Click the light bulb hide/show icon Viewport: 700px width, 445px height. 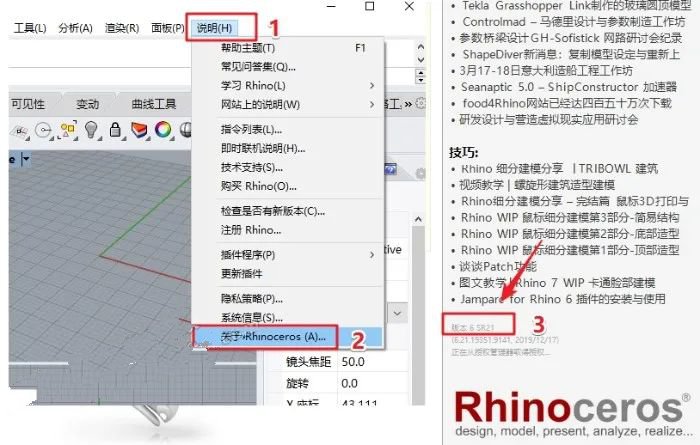92,130
